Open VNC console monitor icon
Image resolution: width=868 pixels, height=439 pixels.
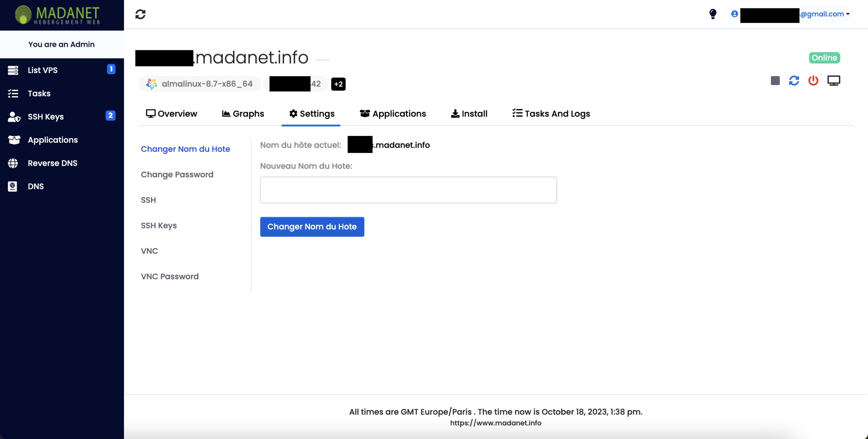click(834, 81)
